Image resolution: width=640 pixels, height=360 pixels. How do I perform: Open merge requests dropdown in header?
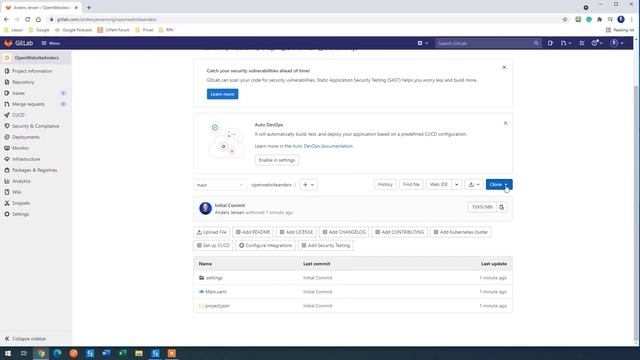566,43
